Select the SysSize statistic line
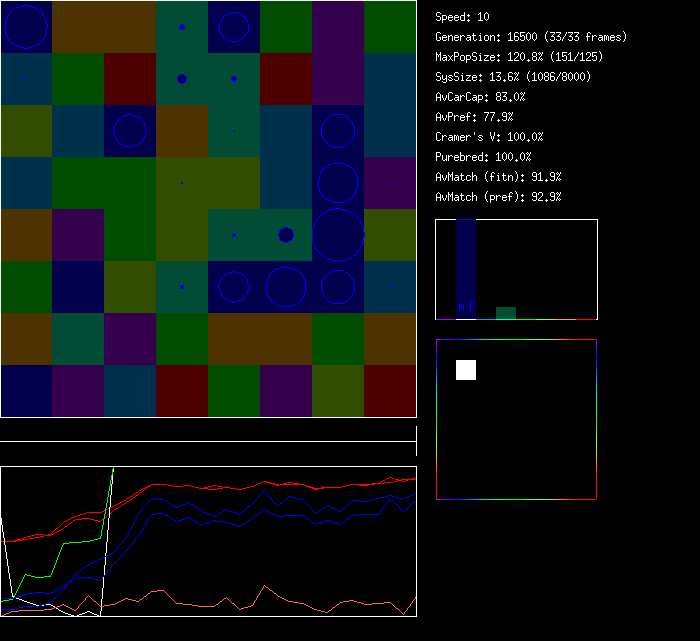Viewport: 700px width, 641px height. point(512,77)
